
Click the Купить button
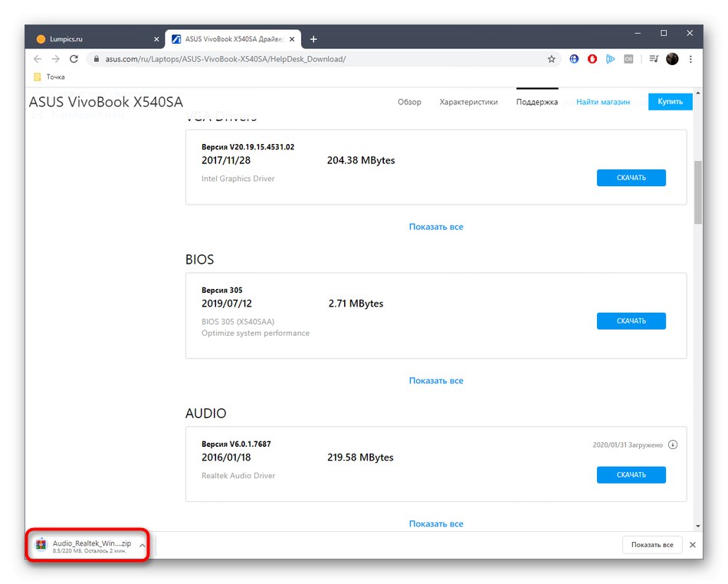point(670,101)
